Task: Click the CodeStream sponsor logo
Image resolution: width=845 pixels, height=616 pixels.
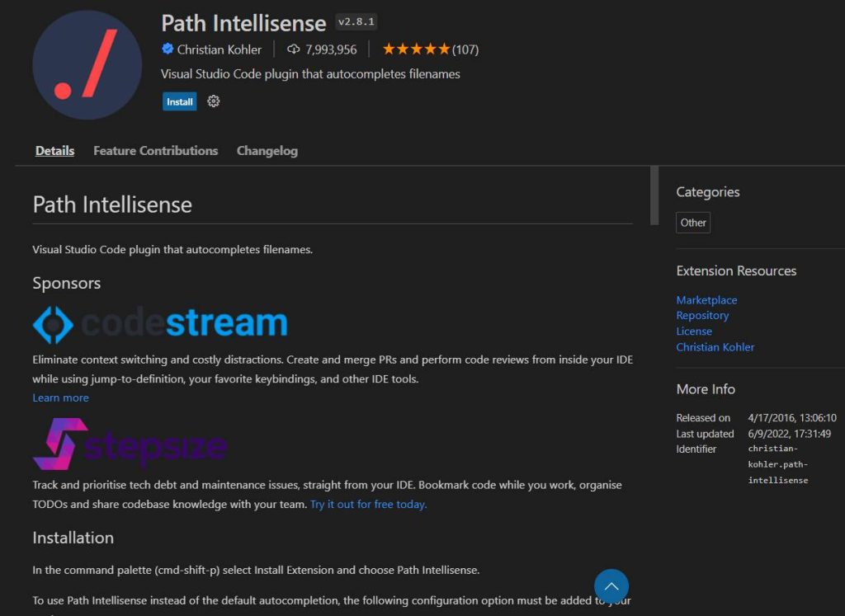Action: tap(160, 324)
